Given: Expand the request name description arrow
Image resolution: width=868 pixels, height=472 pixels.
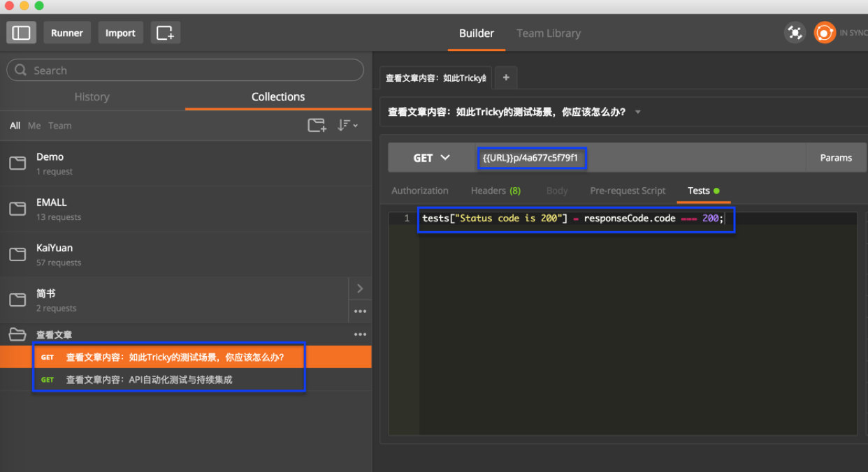Looking at the screenshot, I should (637, 112).
